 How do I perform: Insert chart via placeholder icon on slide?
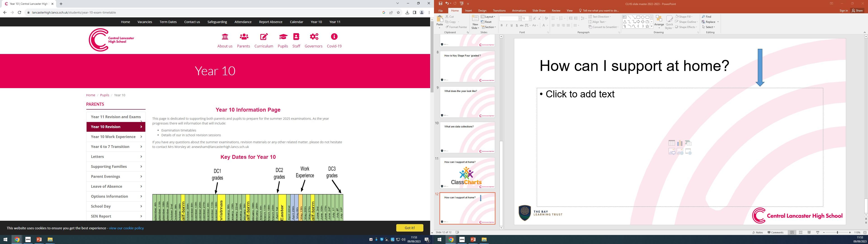pyautogui.click(x=680, y=143)
